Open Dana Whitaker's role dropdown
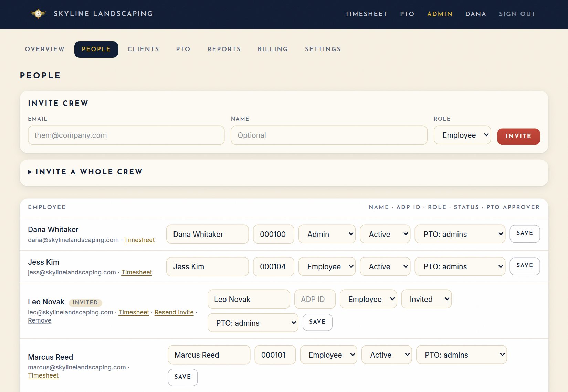The height and width of the screenshot is (392, 568). (x=327, y=234)
